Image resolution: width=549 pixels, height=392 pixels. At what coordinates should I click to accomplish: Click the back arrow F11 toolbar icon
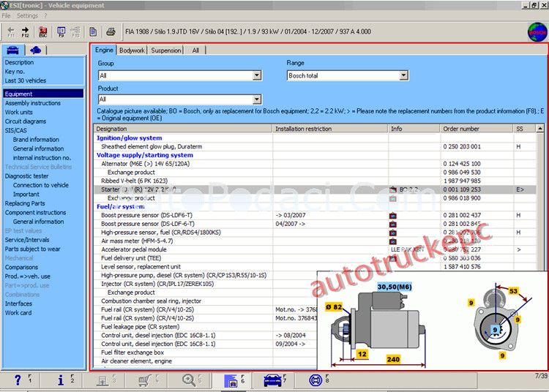(11, 32)
